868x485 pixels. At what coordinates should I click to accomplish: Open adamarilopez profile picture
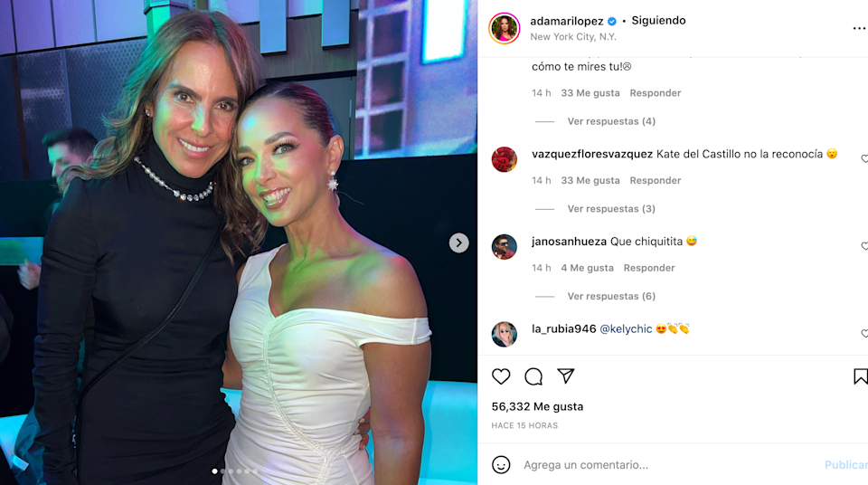[505, 28]
